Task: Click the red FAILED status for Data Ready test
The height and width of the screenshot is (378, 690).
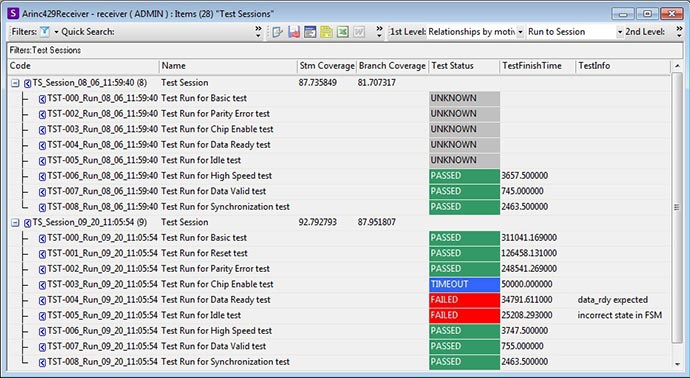Action: (464, 300)
